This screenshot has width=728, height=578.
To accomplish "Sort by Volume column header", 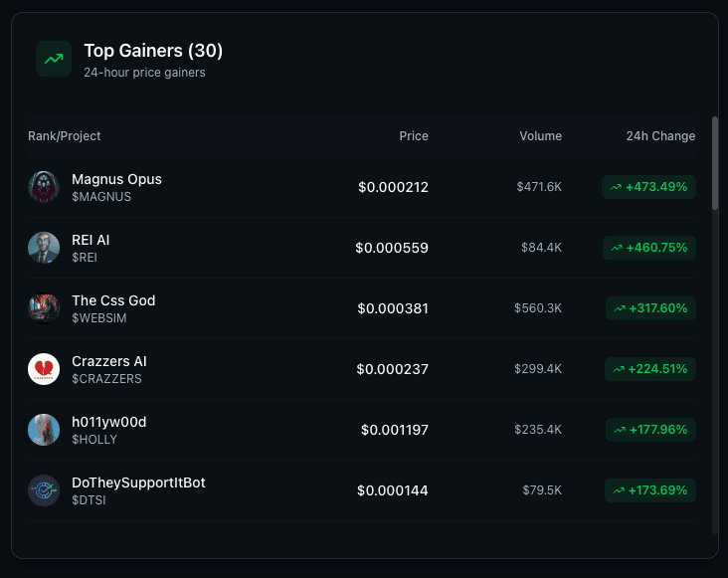I will pos(540,136).
